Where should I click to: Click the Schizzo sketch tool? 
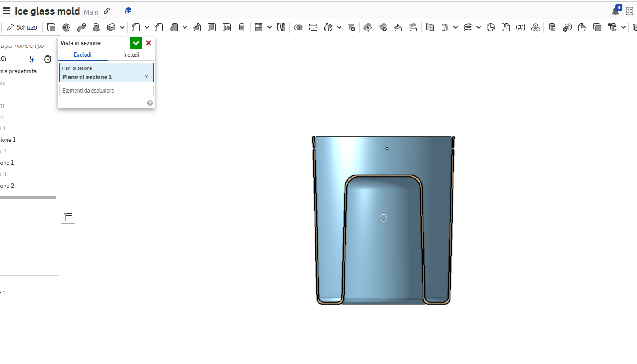(x=22, y=27)
